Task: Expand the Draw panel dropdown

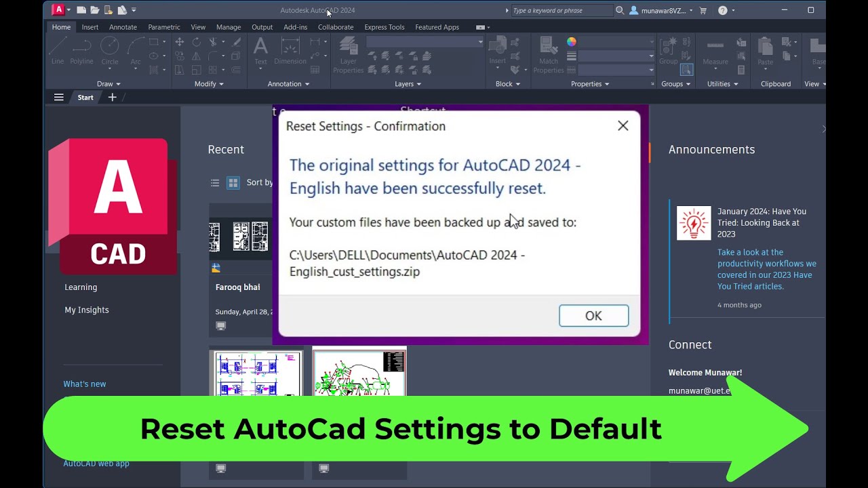Action: 108,84
